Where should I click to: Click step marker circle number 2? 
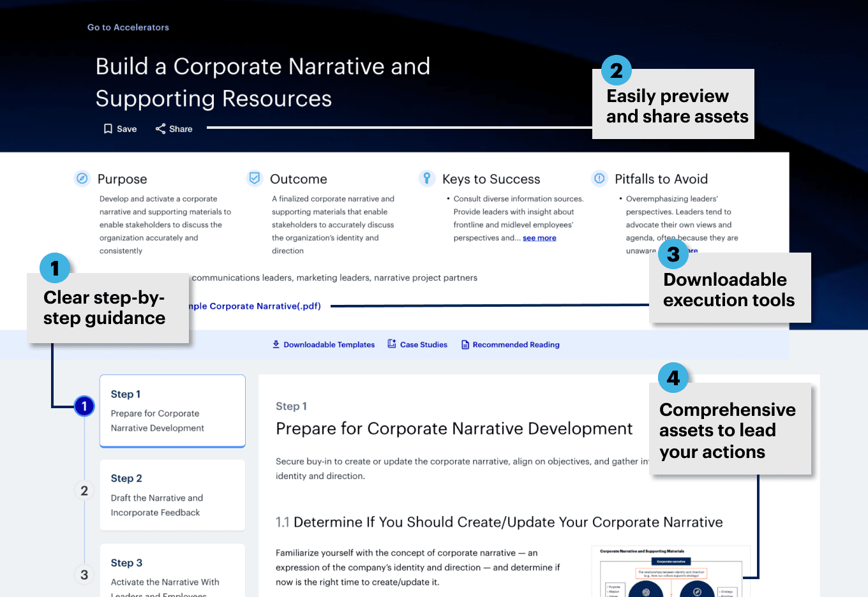84,490
